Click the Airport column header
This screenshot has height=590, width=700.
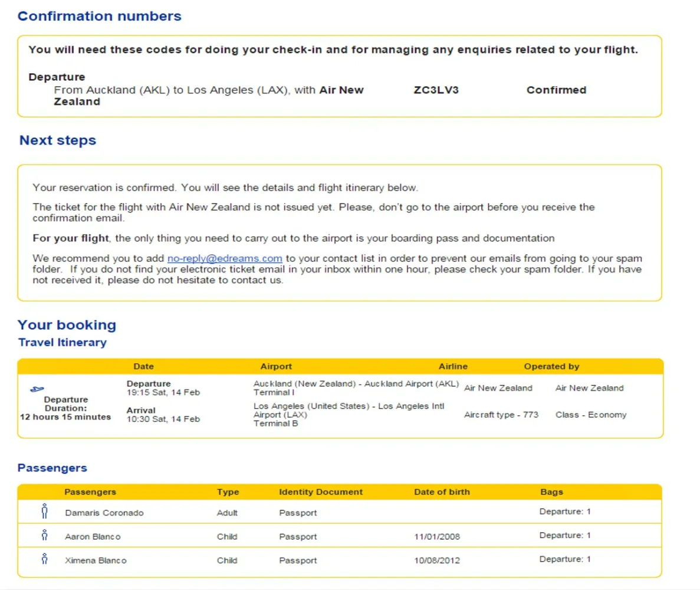[x=276, y=366]
